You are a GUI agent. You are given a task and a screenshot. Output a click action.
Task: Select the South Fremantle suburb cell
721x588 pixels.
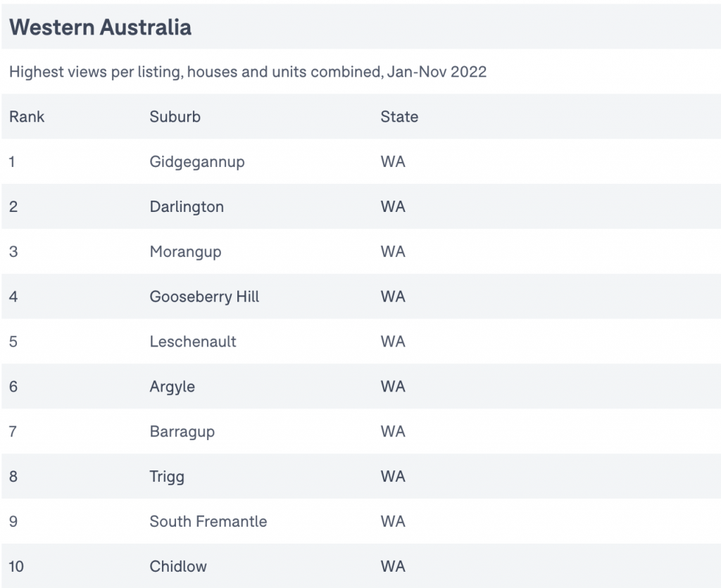[x=208, y=521]
